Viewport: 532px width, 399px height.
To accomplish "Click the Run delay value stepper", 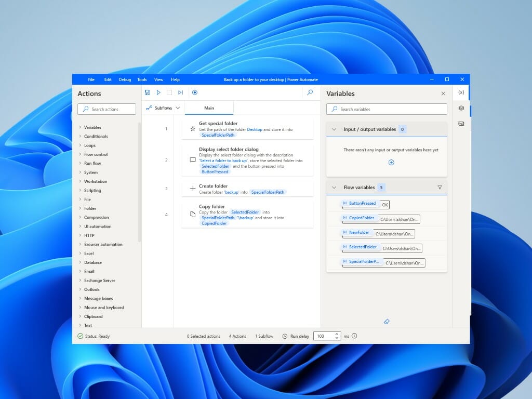I will tap(337, 336).
